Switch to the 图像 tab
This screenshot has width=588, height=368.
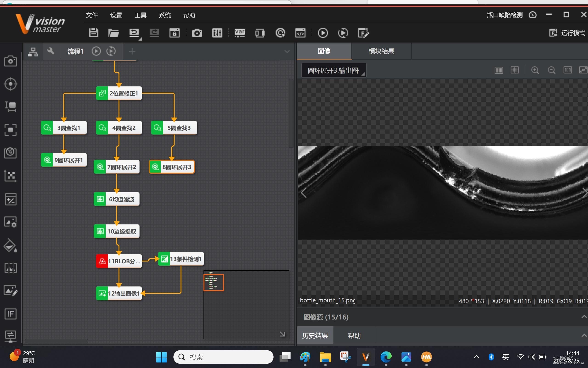click(x=324, y=51)
